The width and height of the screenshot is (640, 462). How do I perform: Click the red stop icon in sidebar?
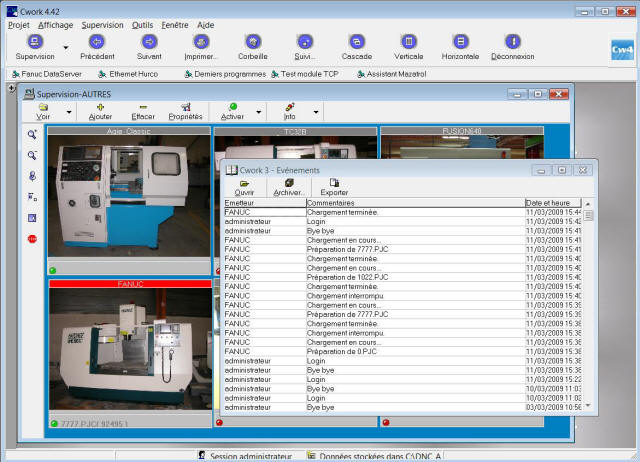[32, 238]
